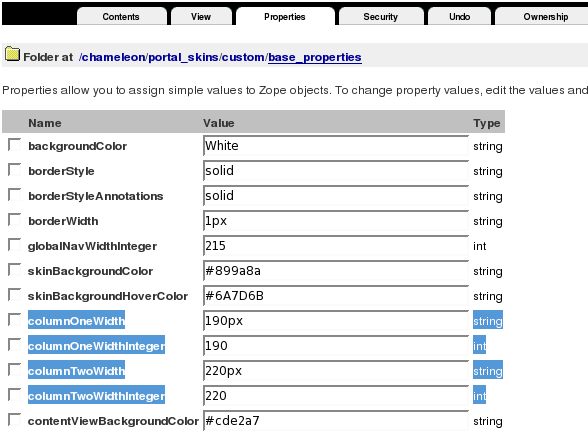588x434 pixels.
Task: Check the backgroundColor property checkbox
Action: (x=15, y=145)
